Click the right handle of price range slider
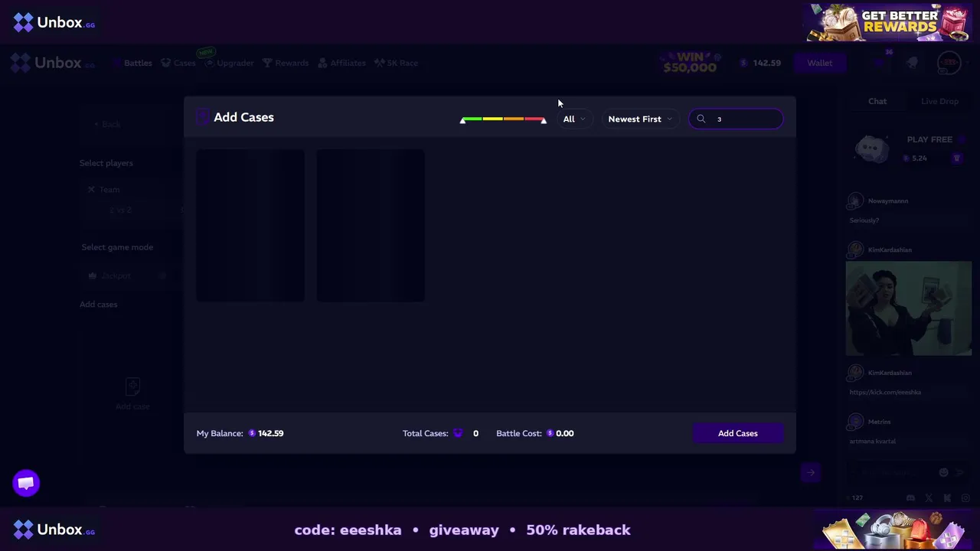 (x=544, y=120)
